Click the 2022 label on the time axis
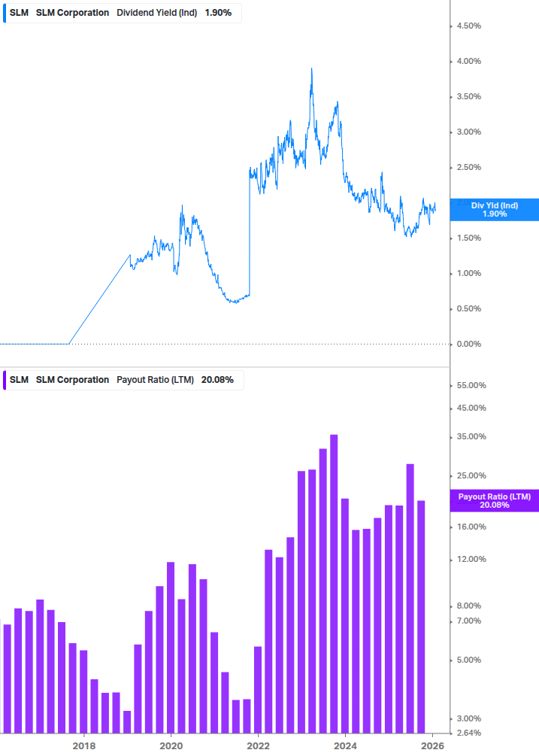The width and height of the screenshot is (539, 756). pos(258,746)
